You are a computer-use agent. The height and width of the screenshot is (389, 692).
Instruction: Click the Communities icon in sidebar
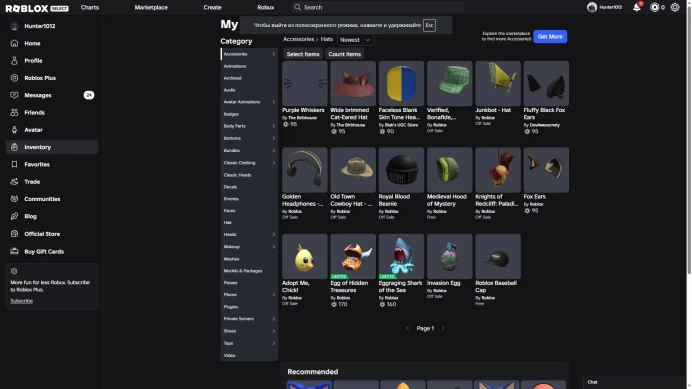click(x=15, y=199)
